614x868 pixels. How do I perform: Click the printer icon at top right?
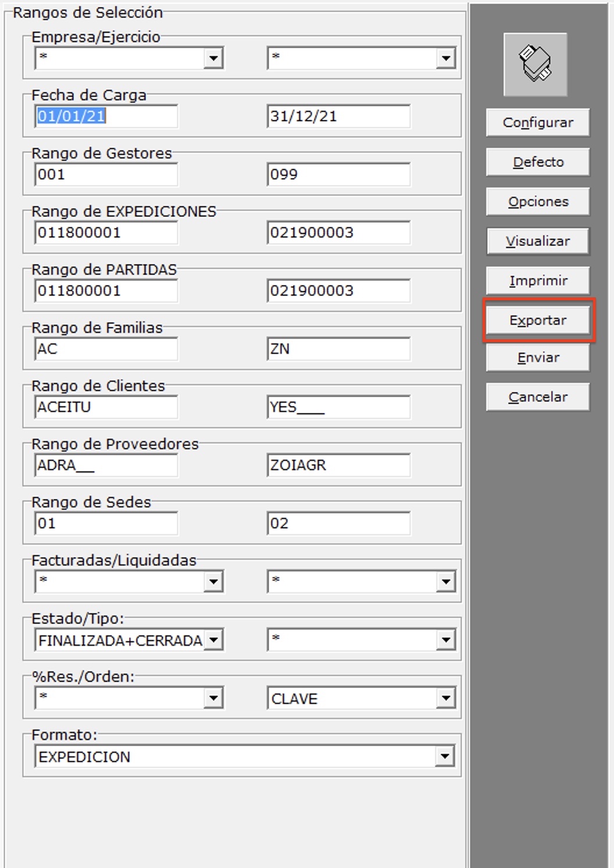coord(535,64)
